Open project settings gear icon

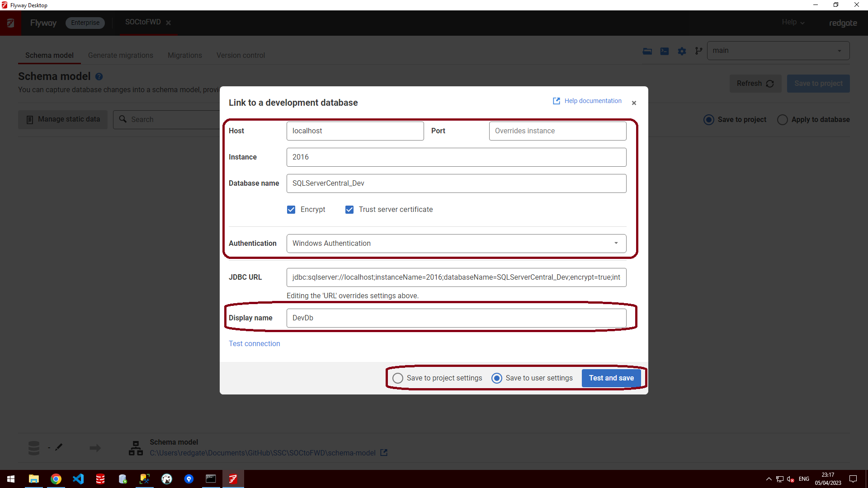682,51
